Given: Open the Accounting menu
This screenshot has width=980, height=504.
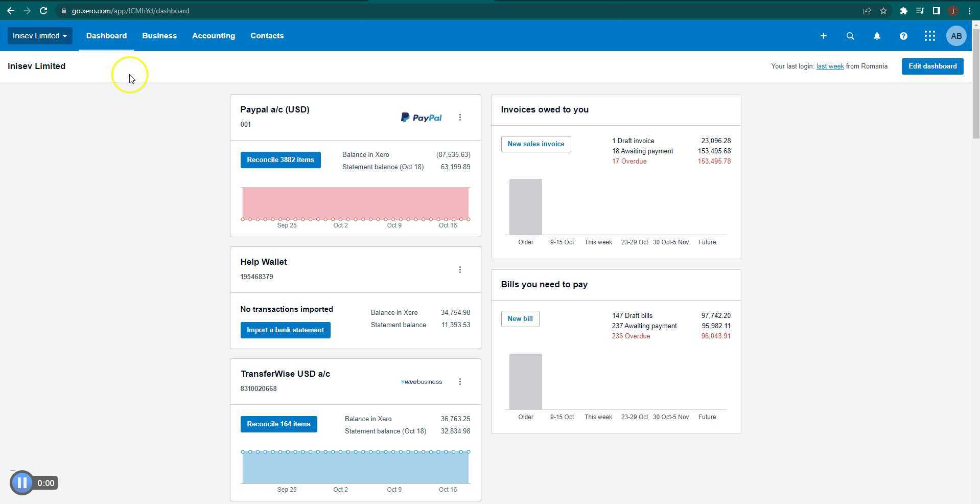Looking at the screenshot, I should pos(214,36).
